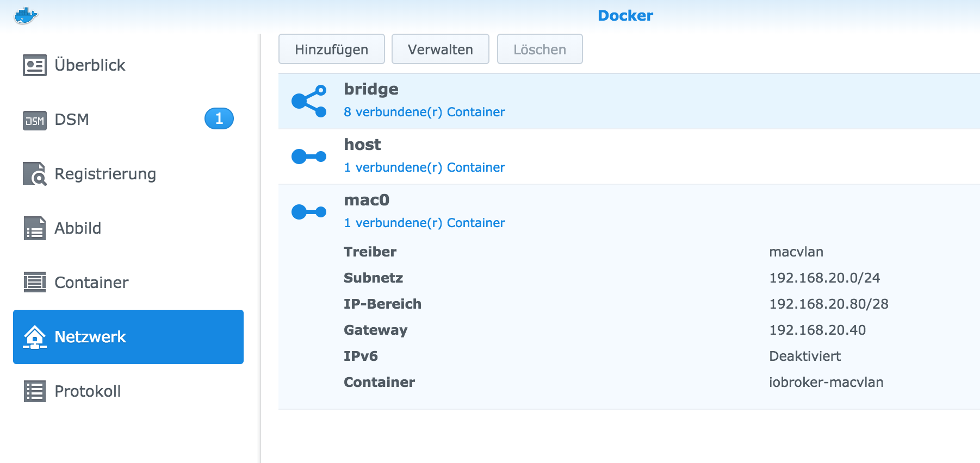
Task: Open the Container section
Action: coord(128,283)
